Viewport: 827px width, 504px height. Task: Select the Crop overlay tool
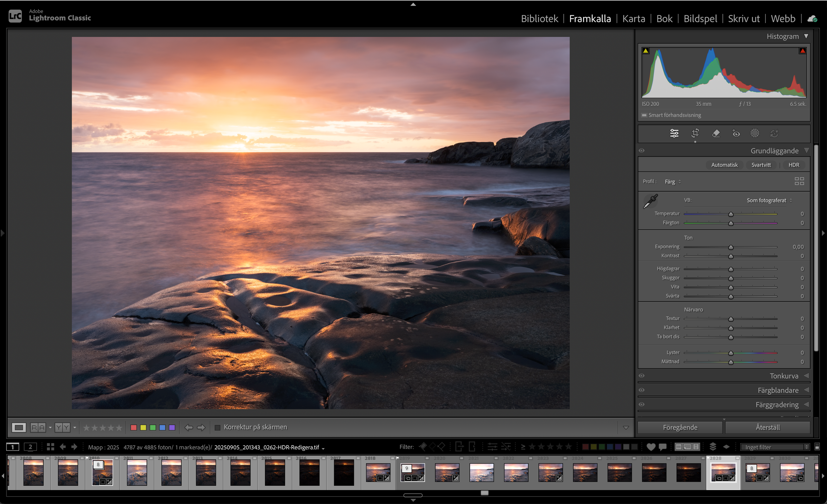pyautogui.click(x=695, y=133)
